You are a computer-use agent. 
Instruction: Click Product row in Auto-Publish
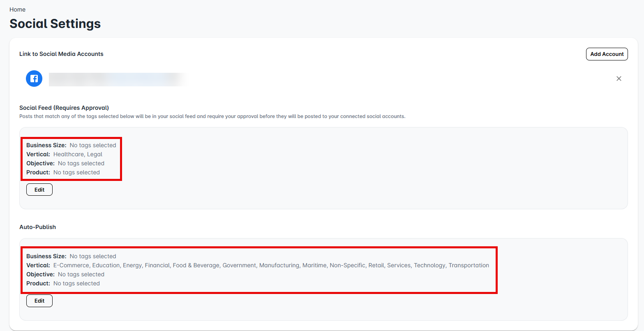coord(63,283)
